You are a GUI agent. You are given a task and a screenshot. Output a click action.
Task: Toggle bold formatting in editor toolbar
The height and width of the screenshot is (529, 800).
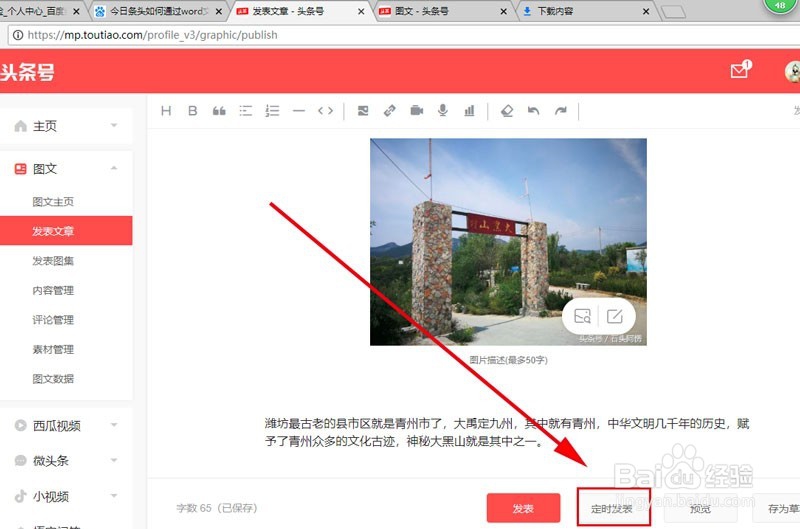pyautogui.click(x=192, y=111)
